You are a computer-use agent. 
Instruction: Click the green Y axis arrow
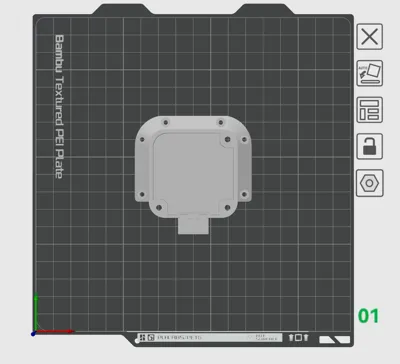(x=36, y=312)
